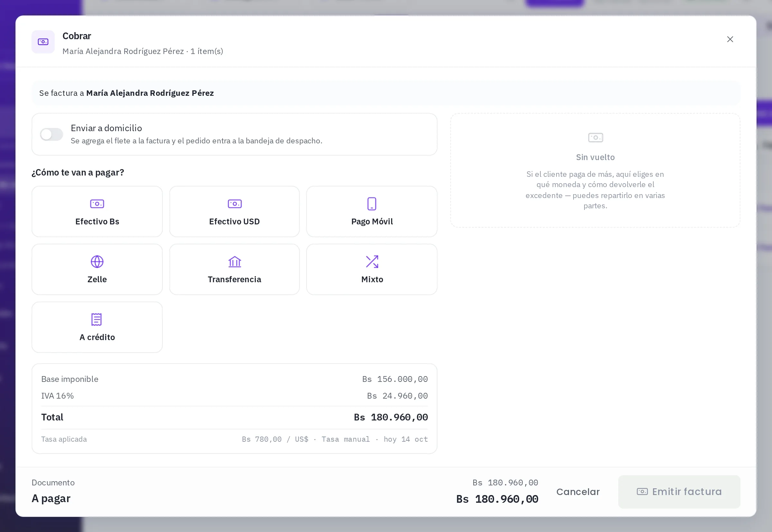The height and width of the screenshot is (532, 772).
Task: Click the ¿Cómo te van a pagar? heading
Action: pyautogui.click(x=78, y=172)
